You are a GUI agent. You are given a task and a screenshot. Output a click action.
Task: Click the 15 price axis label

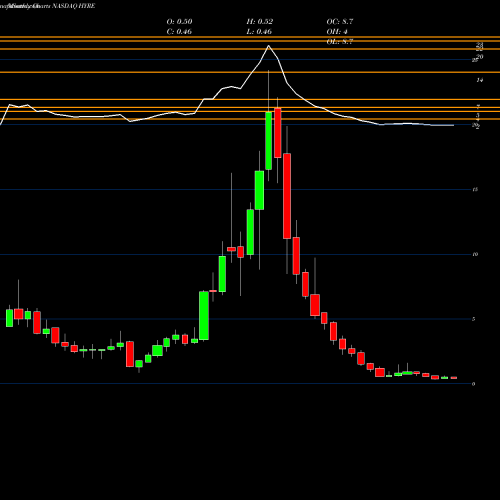click(x=475, y=190)
